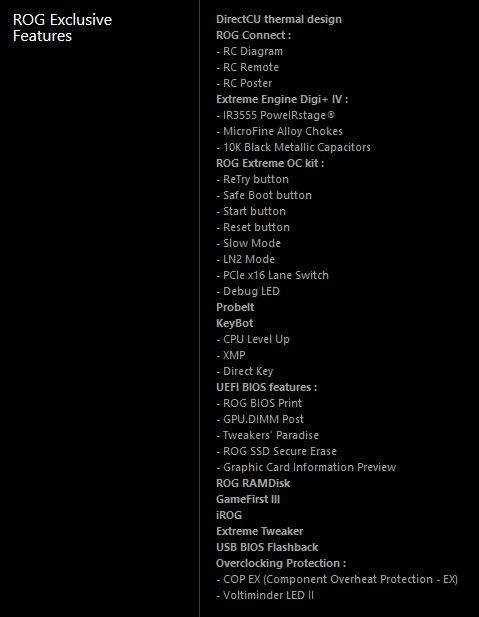Image resolution: width=479 pixels, height=617 pixels.
Task: Click the ROG Exclusive Features heading
Action: pos(62,28)
